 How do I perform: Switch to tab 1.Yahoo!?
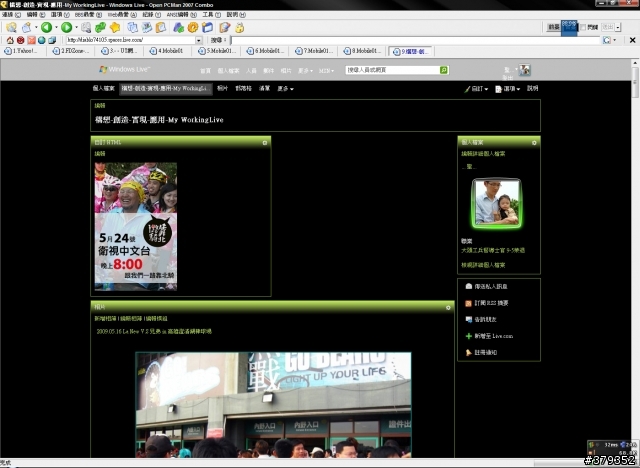(21, 51)
